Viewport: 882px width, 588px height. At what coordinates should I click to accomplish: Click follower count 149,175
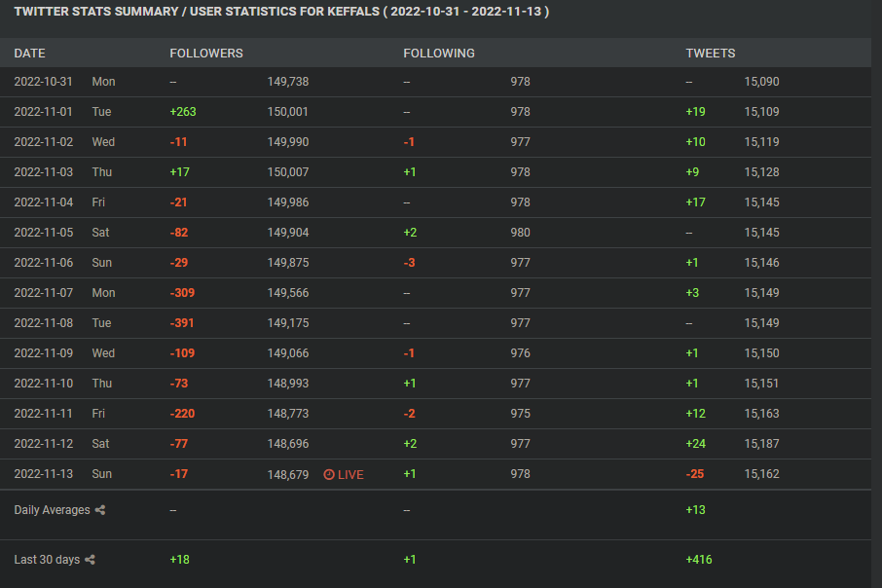pos(288,323)
